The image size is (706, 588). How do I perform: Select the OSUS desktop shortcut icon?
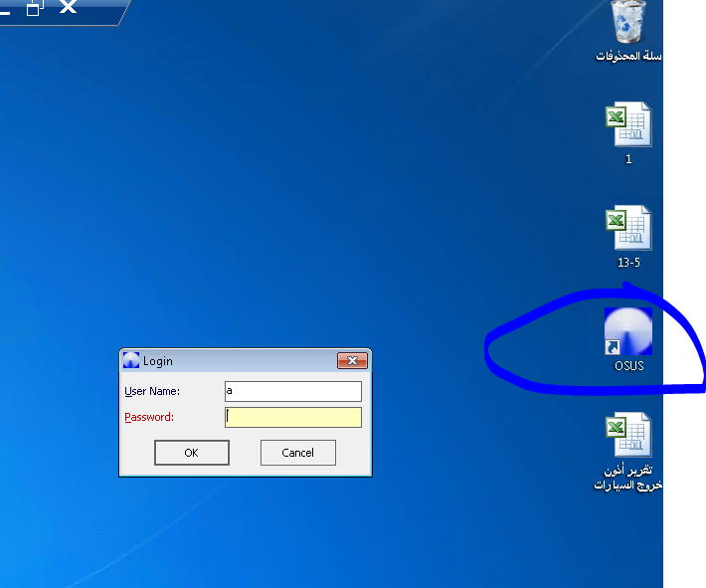click(628, 331)
